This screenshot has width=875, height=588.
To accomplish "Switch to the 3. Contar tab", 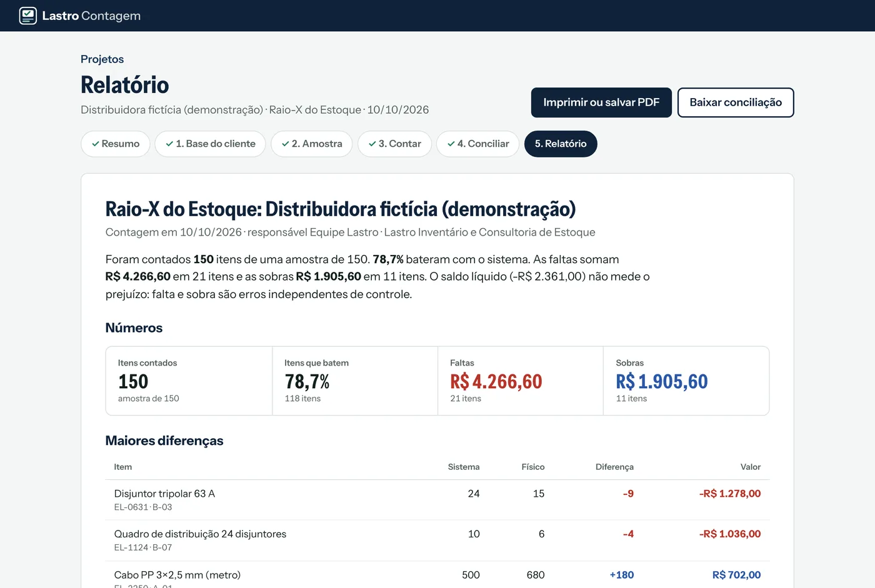I will coord(394,144).
